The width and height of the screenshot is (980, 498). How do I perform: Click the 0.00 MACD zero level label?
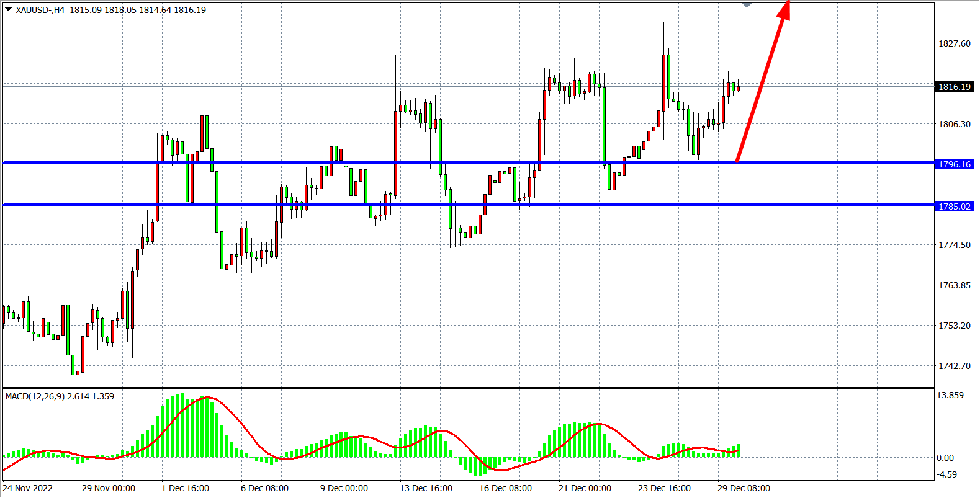(x=945, y=458)
